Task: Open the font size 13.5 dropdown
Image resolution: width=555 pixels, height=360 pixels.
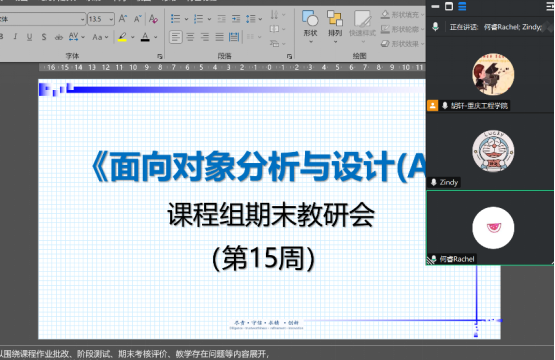Action: pos(111,19)
